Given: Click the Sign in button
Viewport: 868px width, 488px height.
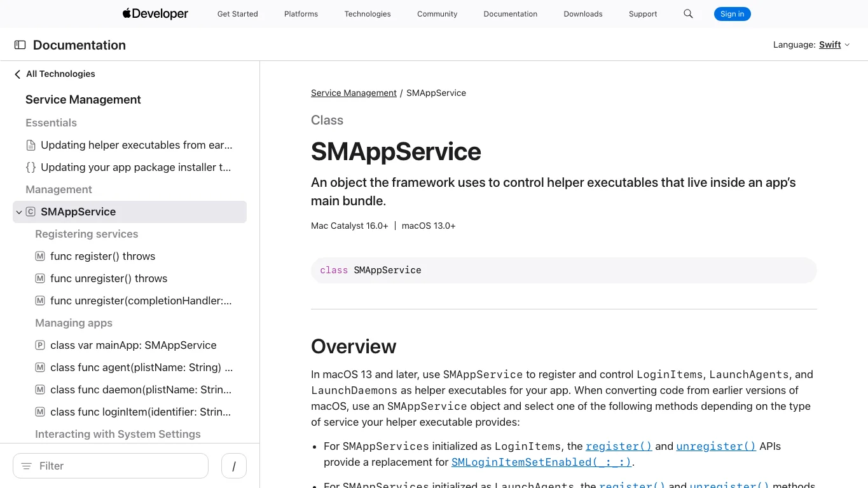Looking at the screenshot, I should pos(733,14).
